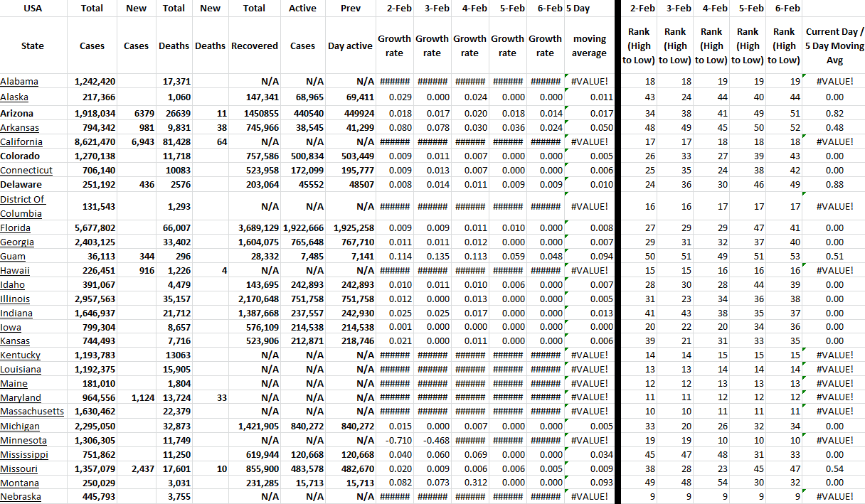This screenshot has width=865, height=504.
Task: Select Alabama's #VALUE! moving average cell
Action: pos(590,82)
